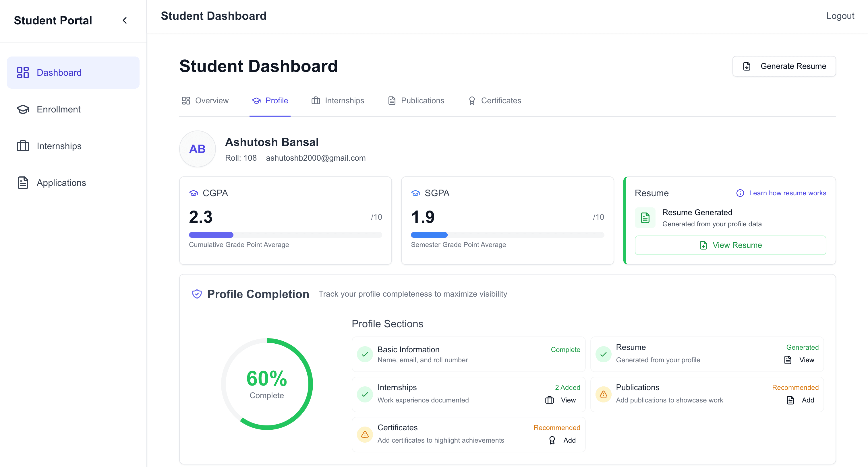
Task: Click the briefcase icon beside Internships View
Action: pyautogui.click(x=549, y=400)
